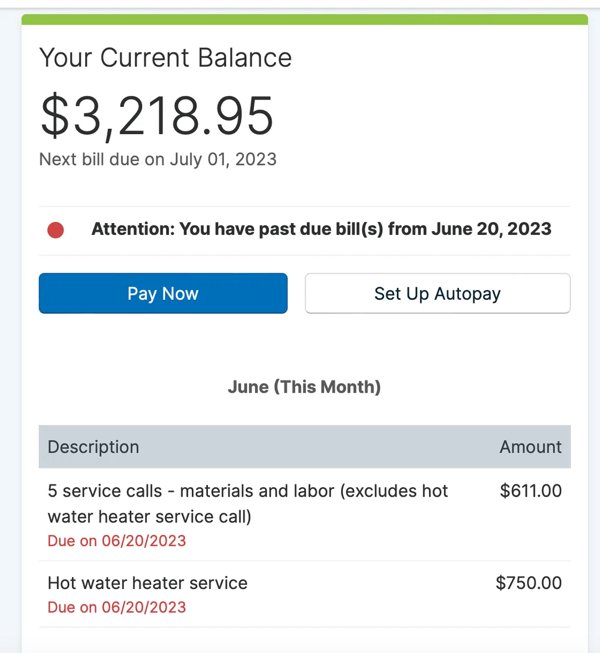Click the due date under service calls
Screen dimensions: 600x653
pyautogui.click(x=117, y=541)
